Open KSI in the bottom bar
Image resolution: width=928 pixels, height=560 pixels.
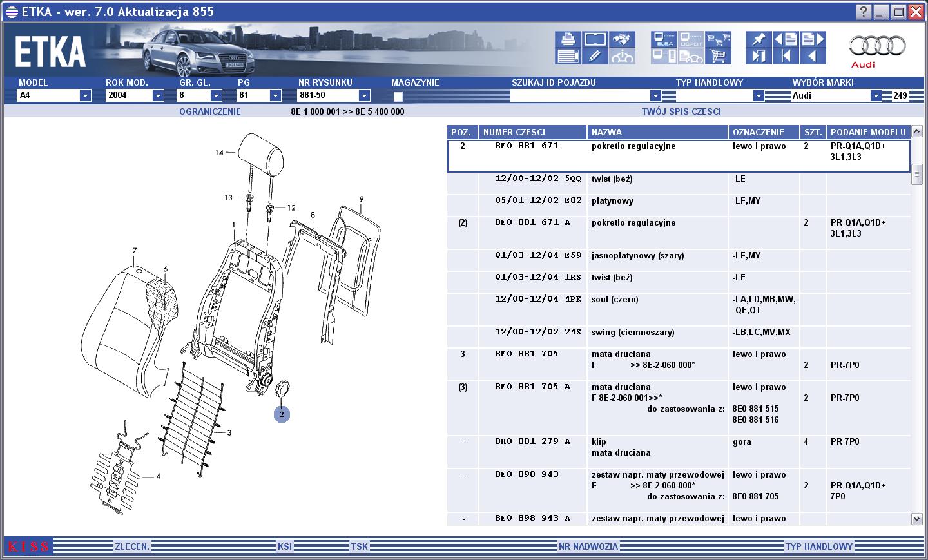285,546
